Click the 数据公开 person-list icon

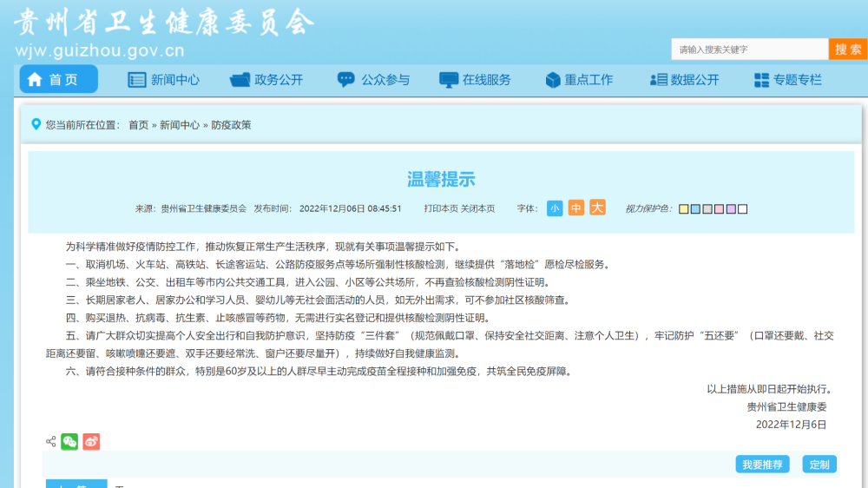pyautogui.click(x=658, y=80)
